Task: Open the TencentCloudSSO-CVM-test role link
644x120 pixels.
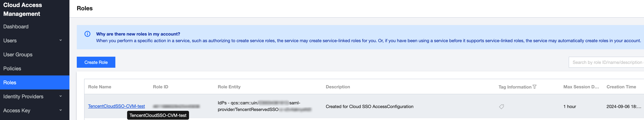Action: click(116, 106)
